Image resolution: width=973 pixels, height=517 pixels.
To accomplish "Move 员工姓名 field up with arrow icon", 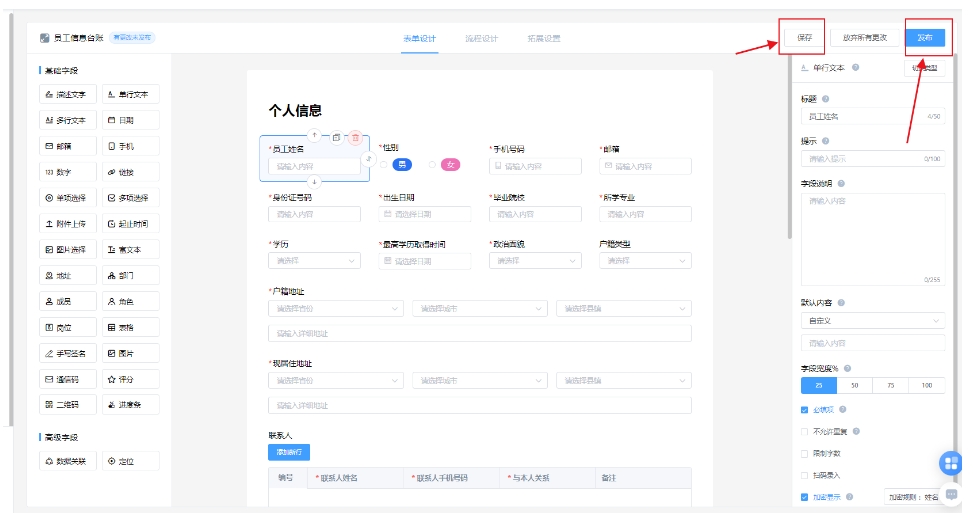I will click(x=314, y=134).
